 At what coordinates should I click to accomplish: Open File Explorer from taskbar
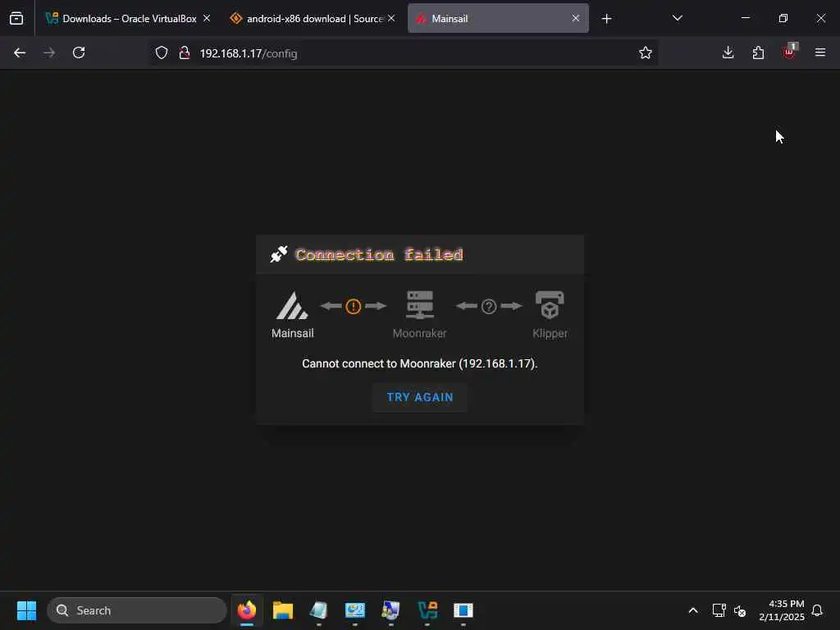(x=283, y=610)
